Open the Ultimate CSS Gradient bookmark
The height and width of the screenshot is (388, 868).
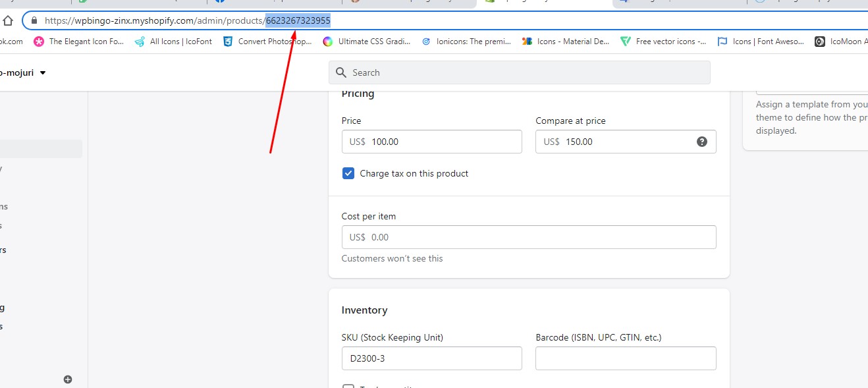click(367, 42)
